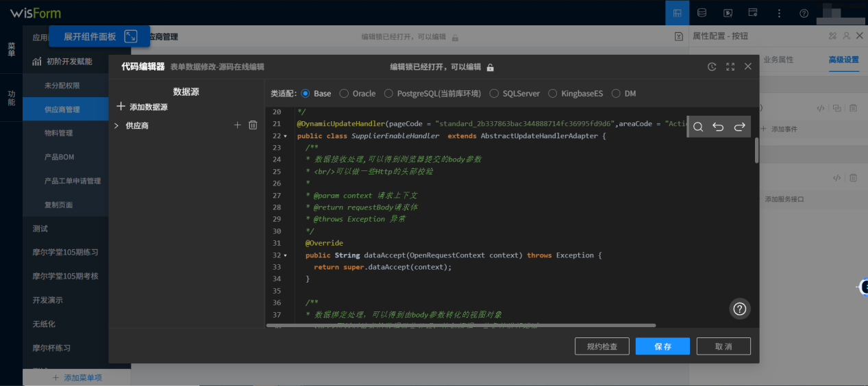Screen dimensions: 868x386
Task: Click the horizontal scrollbar under code editor
Action: coord(460,325)
